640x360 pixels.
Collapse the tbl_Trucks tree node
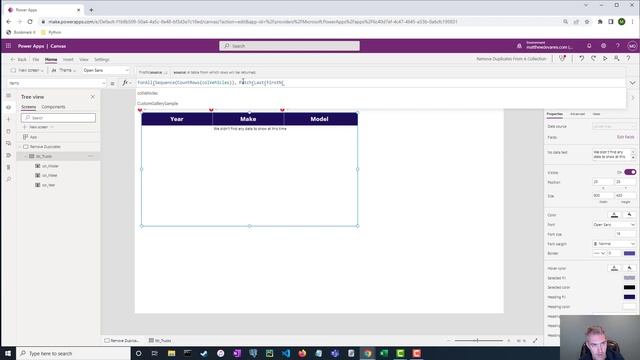pyautogui.click(x=26, y=156)
